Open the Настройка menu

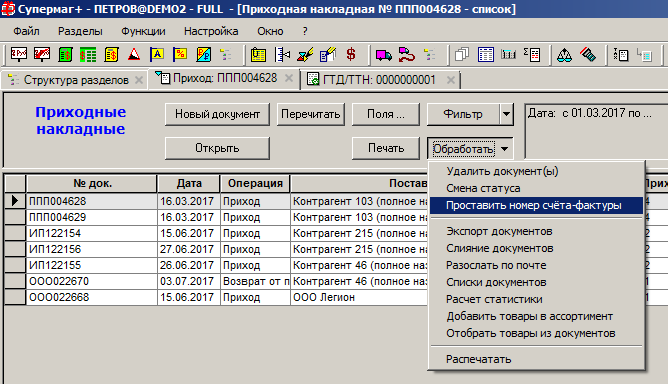[211, 31]
